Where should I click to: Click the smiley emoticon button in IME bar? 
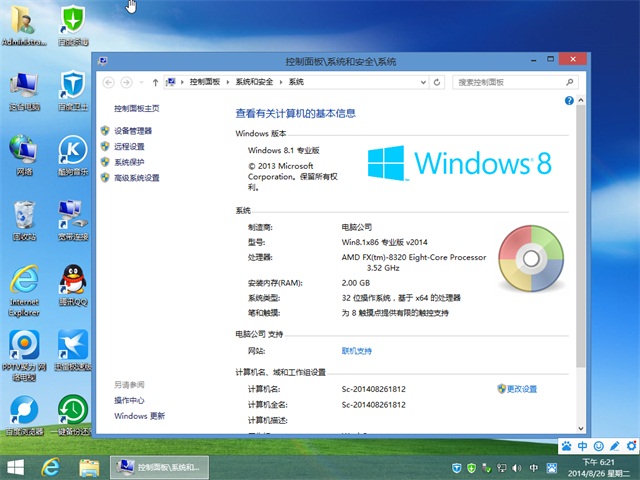pos(598,445)
